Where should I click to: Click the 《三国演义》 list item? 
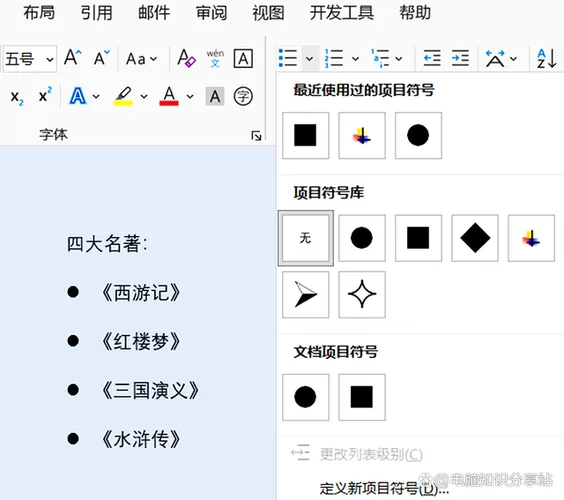(x=150, y=391)
